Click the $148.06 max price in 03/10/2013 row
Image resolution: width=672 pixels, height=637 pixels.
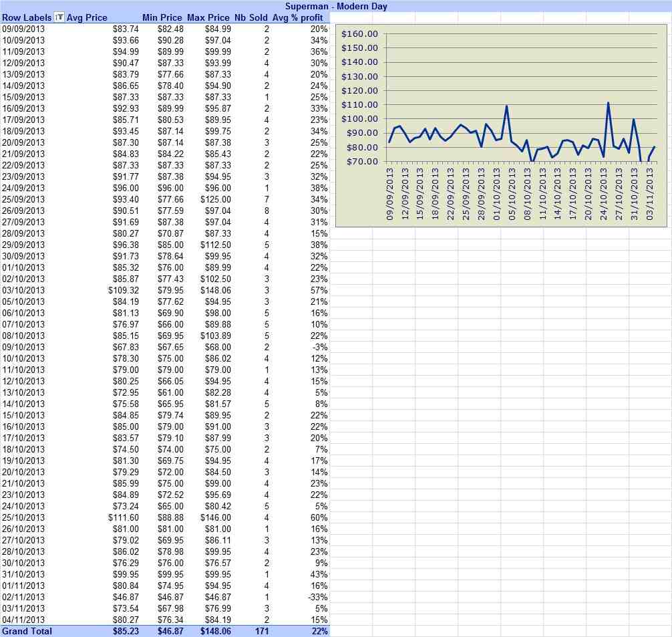point(216,290)
